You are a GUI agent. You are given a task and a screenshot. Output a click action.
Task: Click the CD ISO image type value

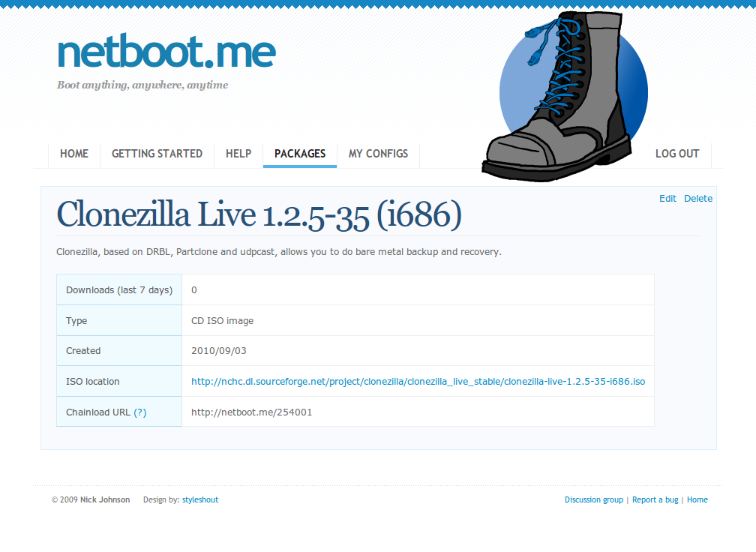222,321
